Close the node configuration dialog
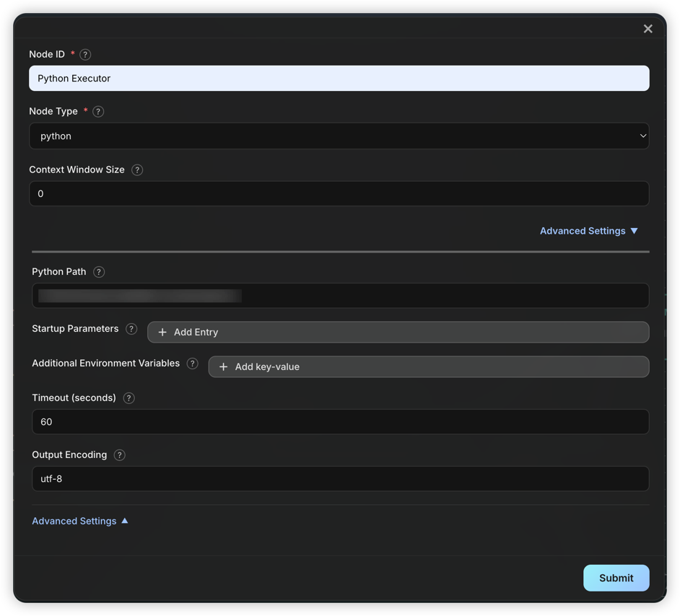680x616 pixels. click(648, 29)
